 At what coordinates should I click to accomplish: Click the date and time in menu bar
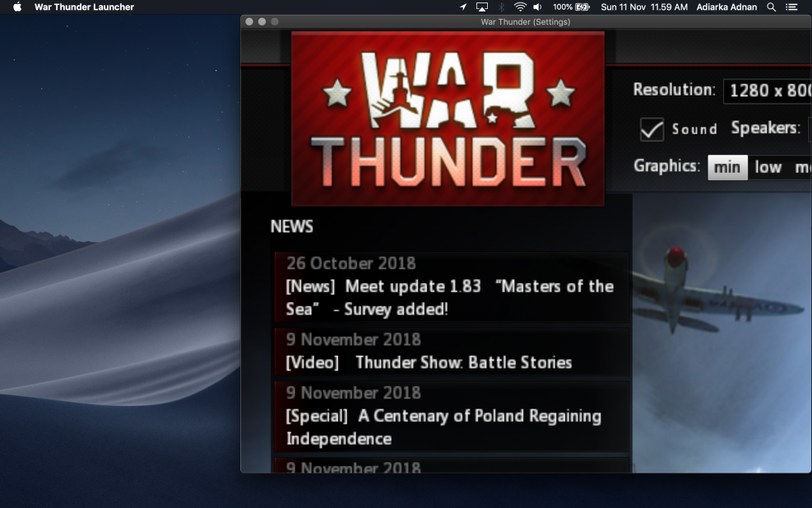644,7
